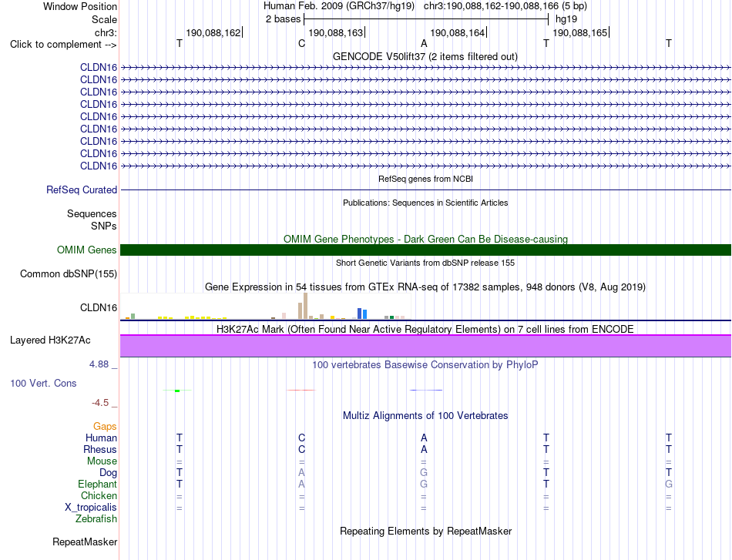This screenshot has height=560, width=732.
Task: Click the OMIM Gene Phenotypes track title
Action: 425,239
